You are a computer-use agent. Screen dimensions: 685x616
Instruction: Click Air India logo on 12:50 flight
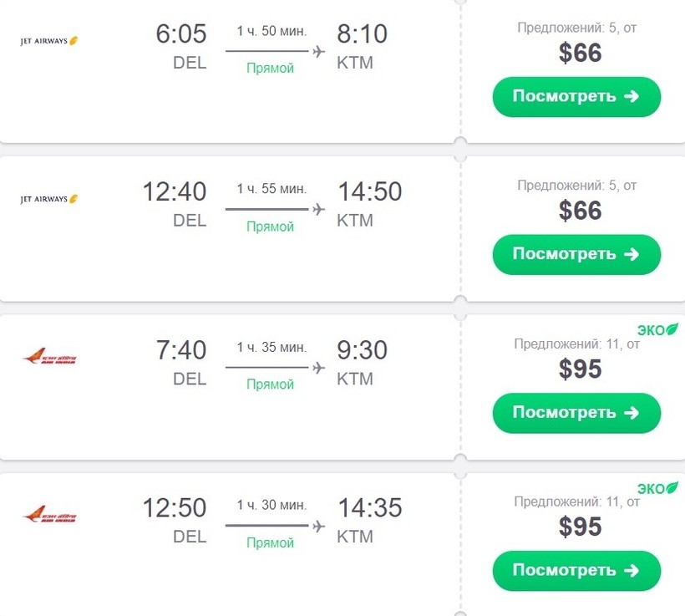49,515
